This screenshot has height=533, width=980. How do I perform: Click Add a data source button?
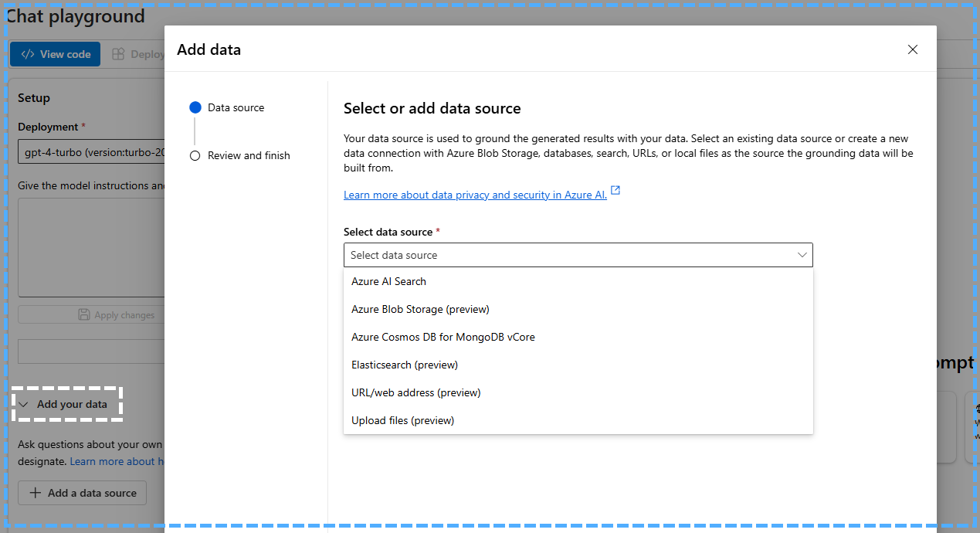coord(83,493)
